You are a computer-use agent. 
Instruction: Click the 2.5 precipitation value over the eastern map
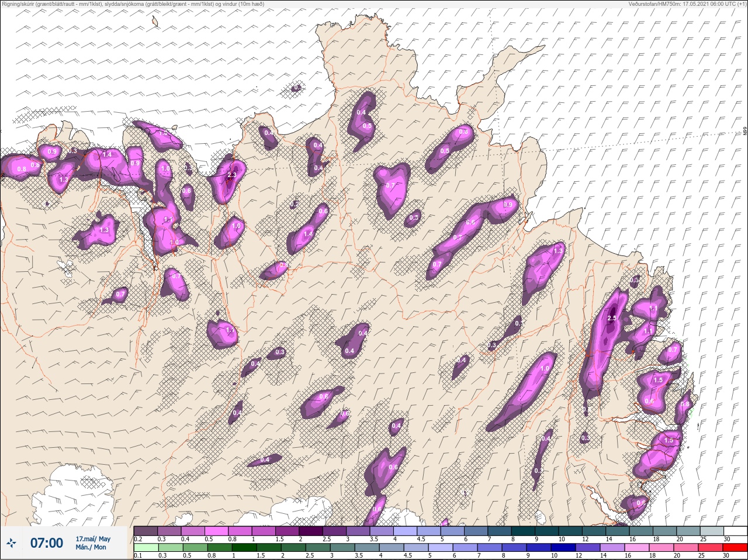pyautogui.click(x=612, y=318)
